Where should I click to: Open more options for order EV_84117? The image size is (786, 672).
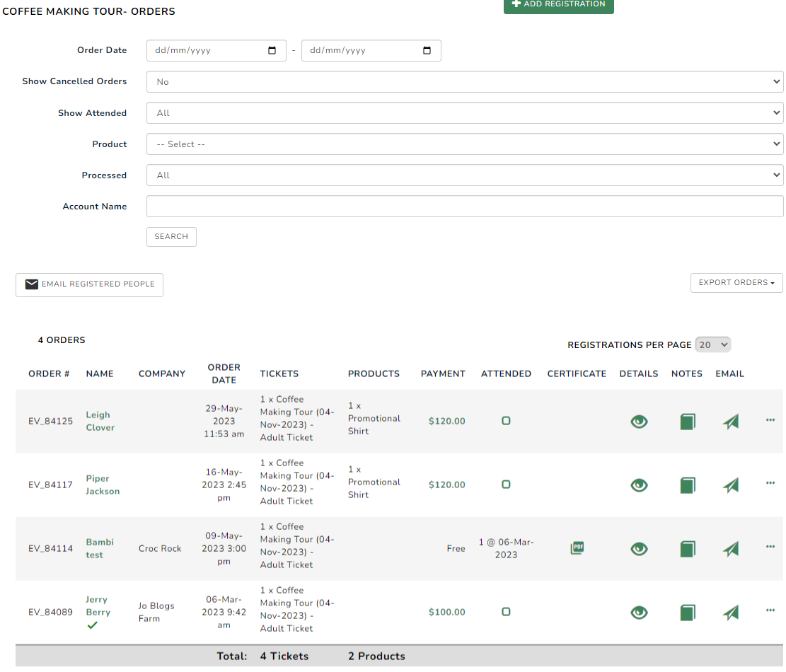pyautogui.click(x=770, y=483)
